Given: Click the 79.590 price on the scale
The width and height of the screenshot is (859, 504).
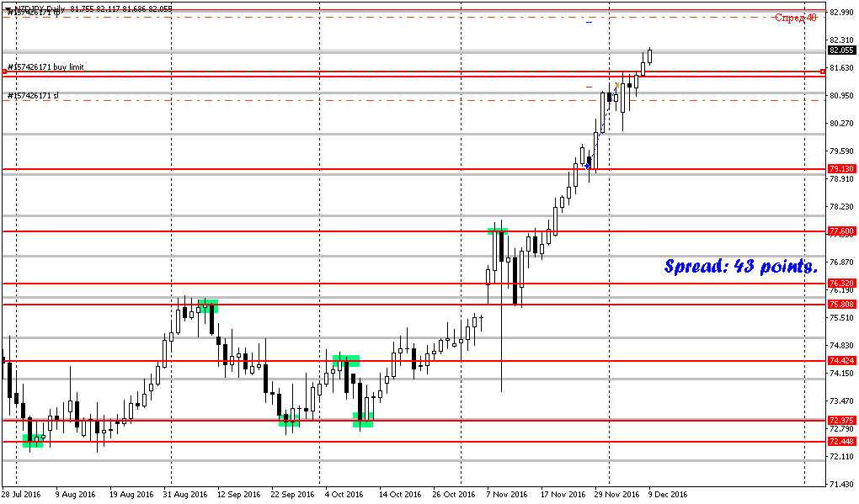Looking at the screenshot, I should pyautogui.click(x=842, y=151).
